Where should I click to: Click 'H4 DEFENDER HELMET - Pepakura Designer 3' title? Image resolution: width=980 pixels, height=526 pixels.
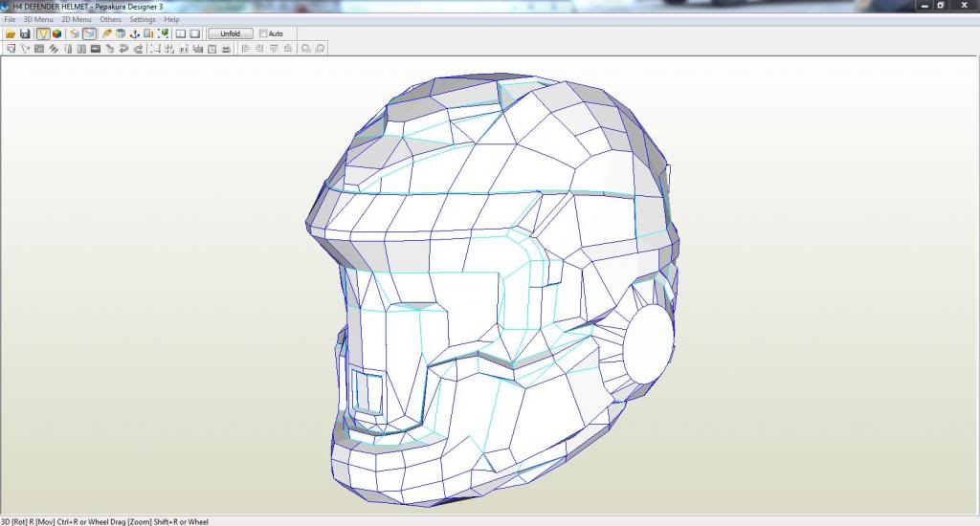[88, 7]
